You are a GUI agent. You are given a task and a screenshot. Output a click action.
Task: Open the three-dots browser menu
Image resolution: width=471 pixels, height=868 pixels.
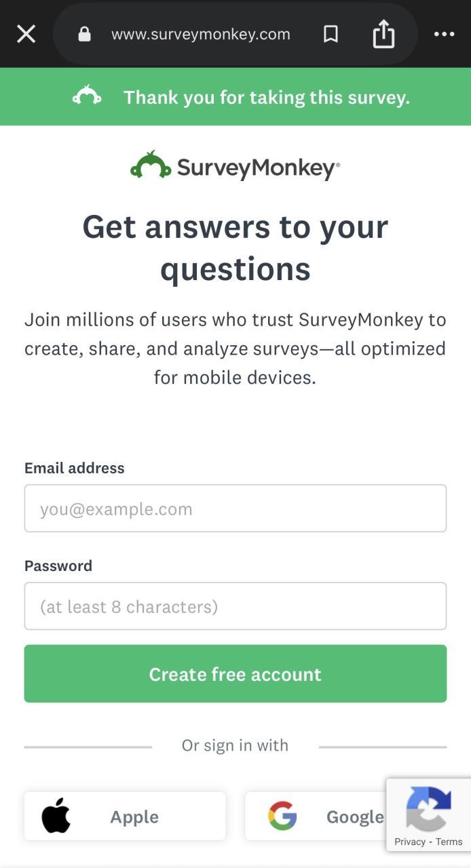(x=444, y=34)
